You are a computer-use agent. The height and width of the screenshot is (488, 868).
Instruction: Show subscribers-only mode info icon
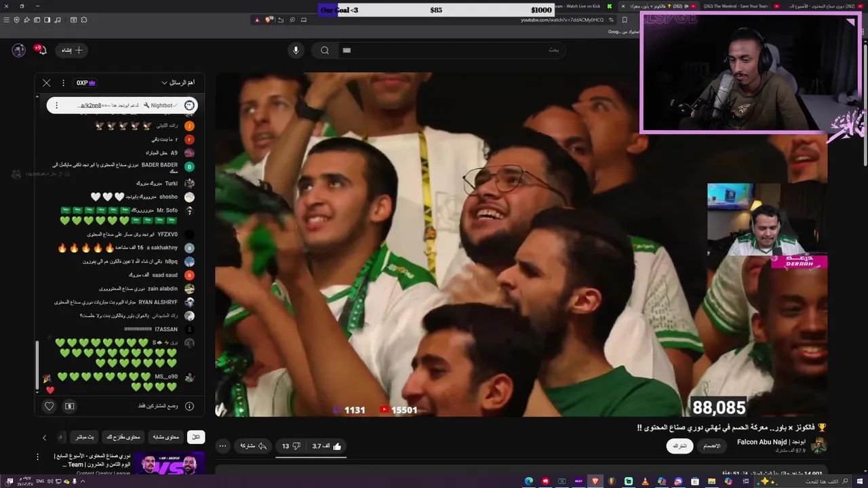tap(189, 406)
